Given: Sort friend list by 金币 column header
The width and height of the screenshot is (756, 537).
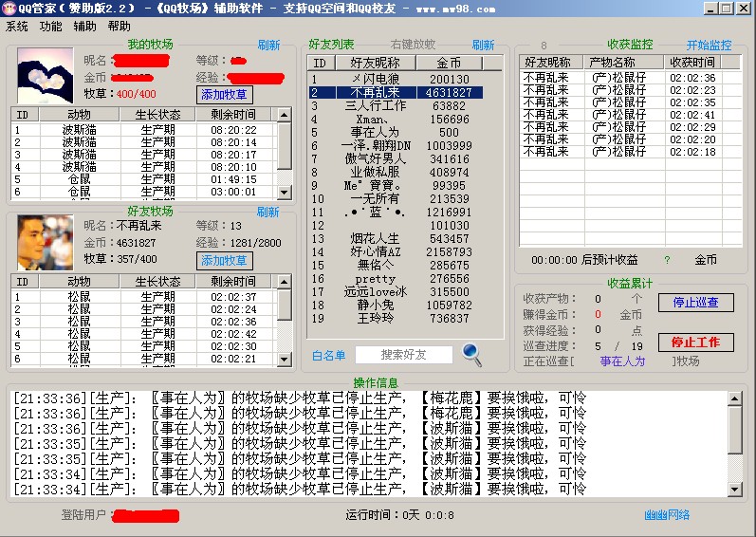Looking at the screenshot, I should coord(449,63).
